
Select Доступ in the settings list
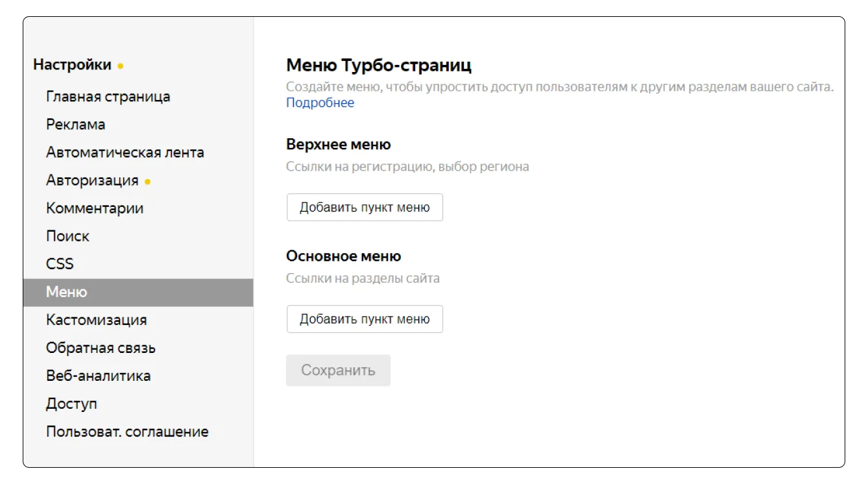pyautogui.click(x=71, y=404)
